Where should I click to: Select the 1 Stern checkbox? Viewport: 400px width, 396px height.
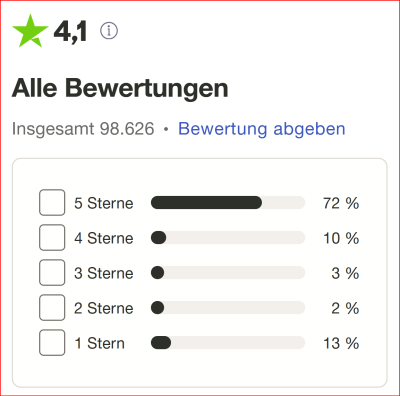point(52,343)
